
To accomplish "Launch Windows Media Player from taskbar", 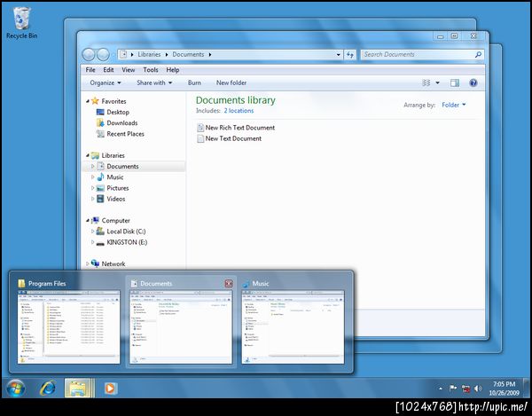I will tap(110, 389).
